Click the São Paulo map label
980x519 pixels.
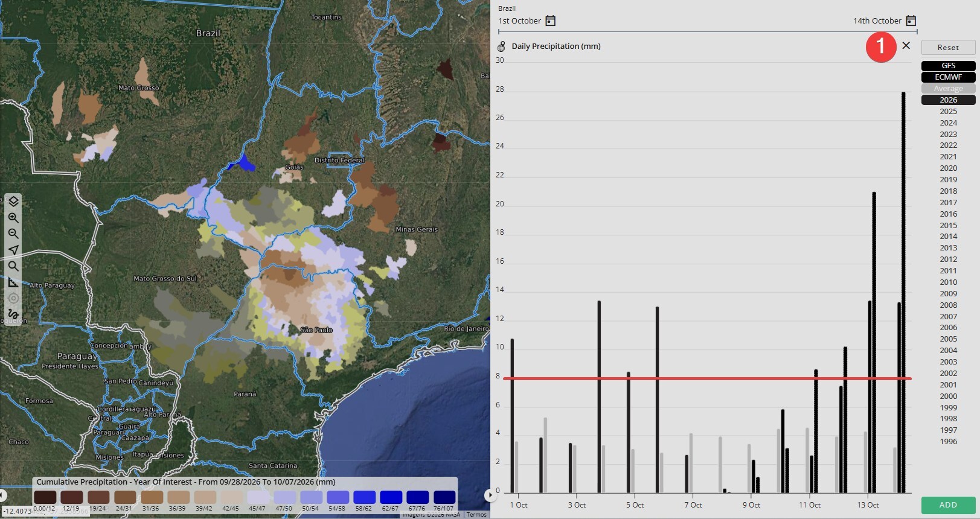pyautogui.click(x=316, y=330)
